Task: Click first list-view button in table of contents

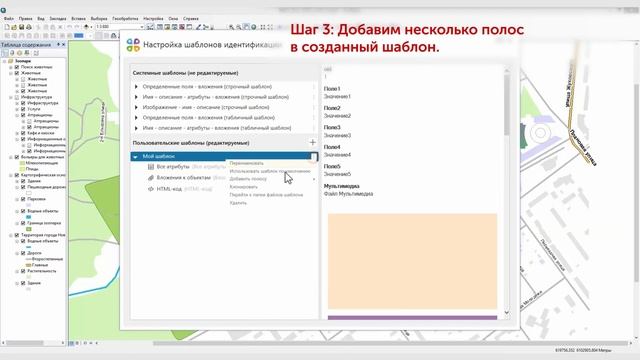Action: pyautogui.click(x=4, y=53)
